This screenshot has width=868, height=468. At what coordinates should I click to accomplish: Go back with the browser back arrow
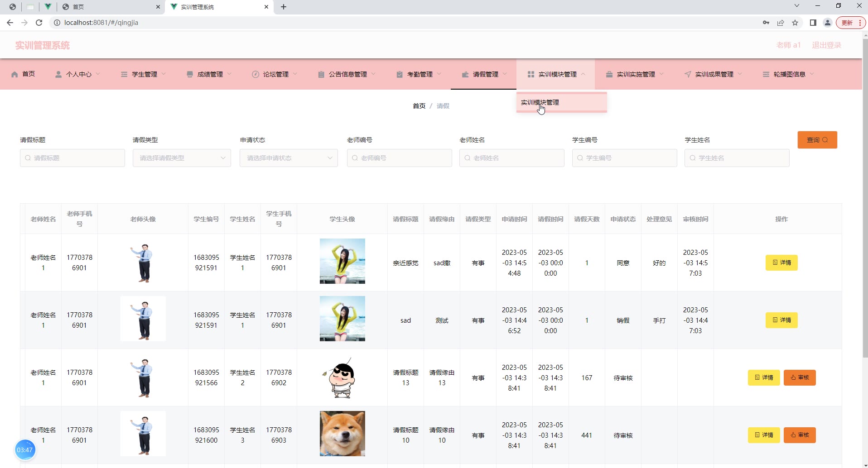coord(10,23)
